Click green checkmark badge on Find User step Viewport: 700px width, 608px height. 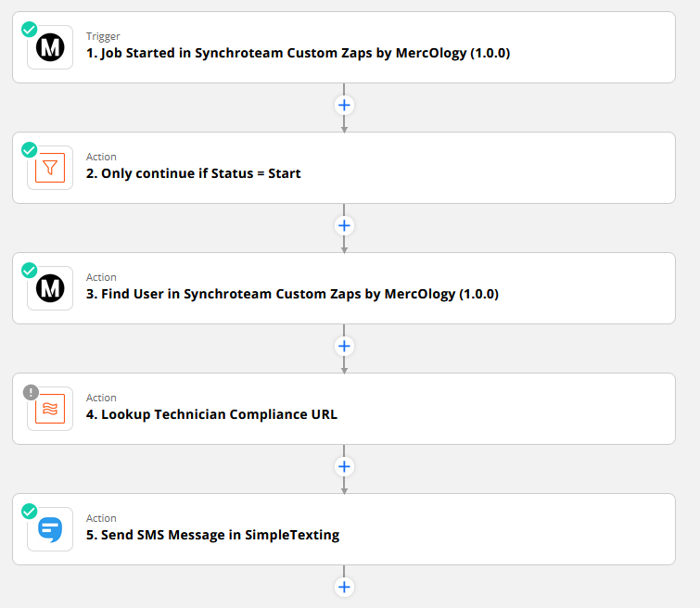(30, 271)
